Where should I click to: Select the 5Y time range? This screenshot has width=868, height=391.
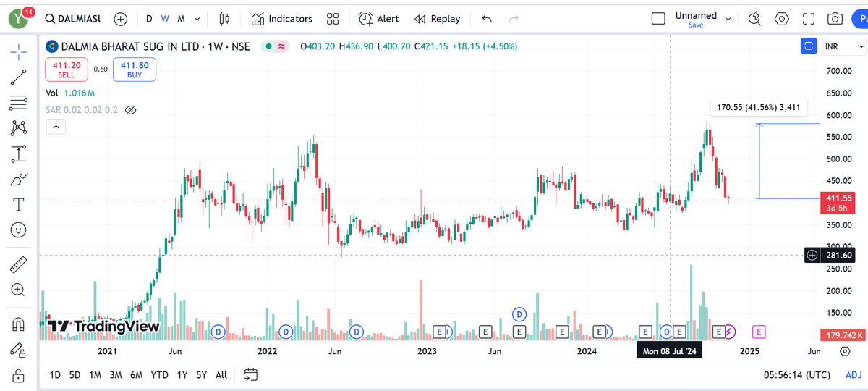pyautogui.click(x=201, y=375)
